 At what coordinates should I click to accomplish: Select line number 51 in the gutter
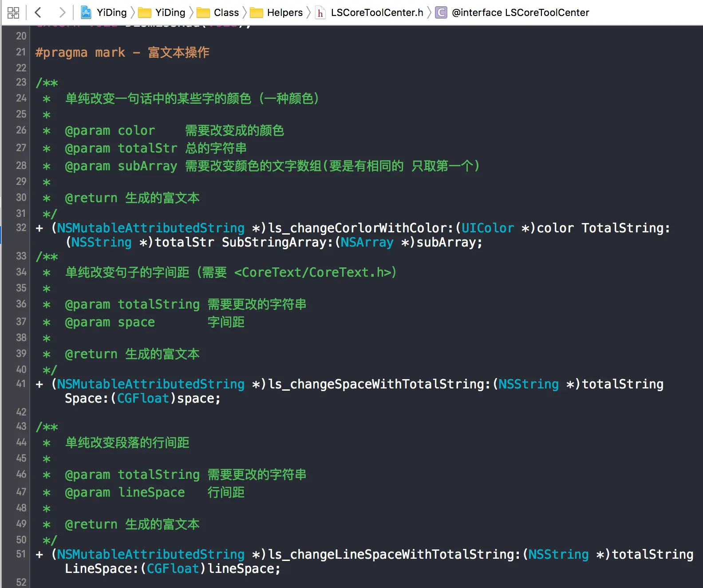pyautogui.click(x=21, y=554)
